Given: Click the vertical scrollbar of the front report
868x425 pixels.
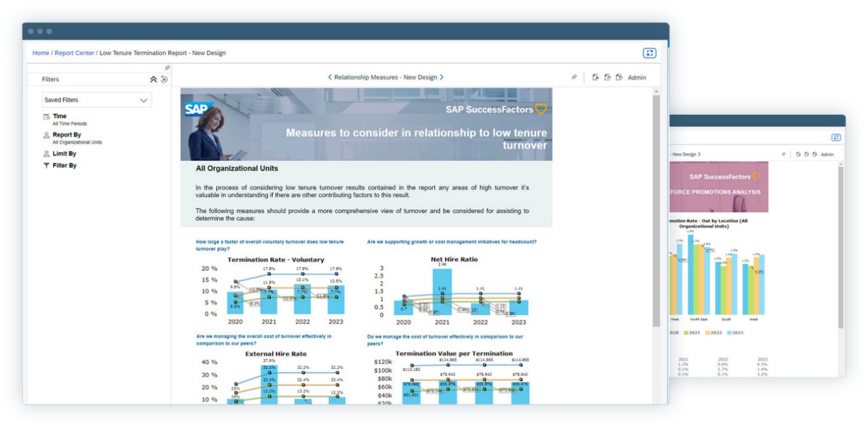Looking at the screenshot, I should pyautogui.click(x=656, y=210).
